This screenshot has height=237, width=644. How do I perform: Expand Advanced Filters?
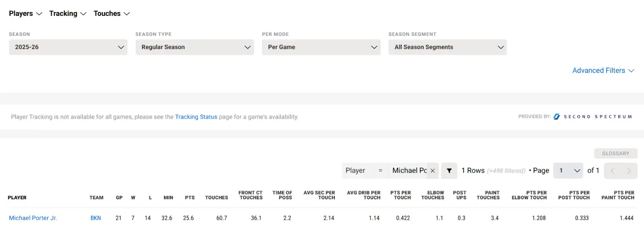point(603,70)
